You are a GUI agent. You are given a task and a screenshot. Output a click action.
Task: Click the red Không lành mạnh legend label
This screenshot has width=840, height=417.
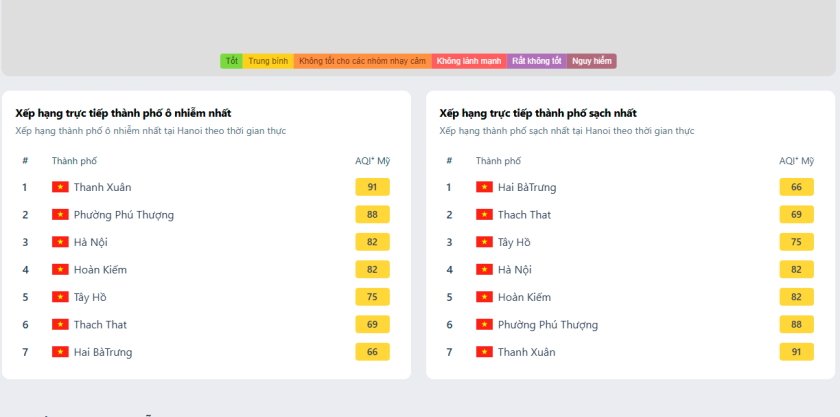coord(470,61)
